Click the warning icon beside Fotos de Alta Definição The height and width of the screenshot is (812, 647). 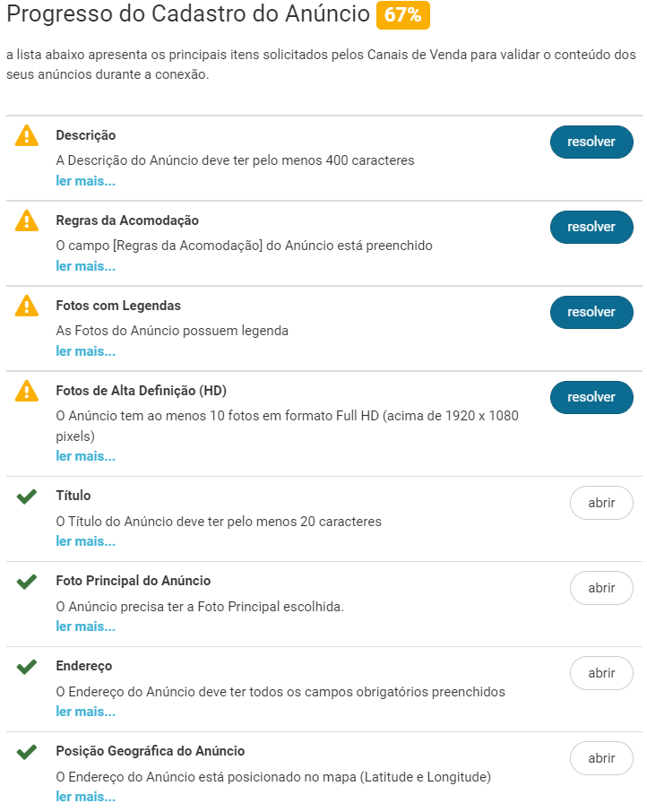click(27, 392)
